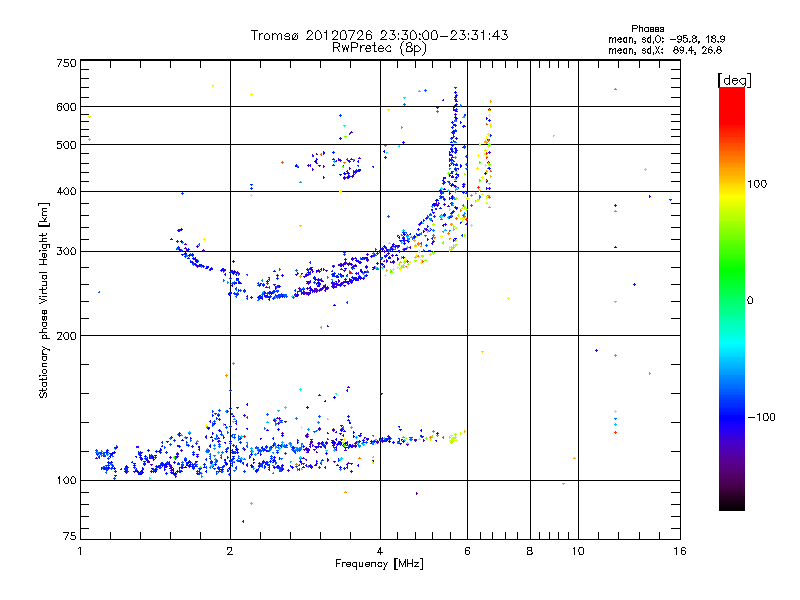The width and height of the screenshot is (800, 600).
Task: Click the '8' frequency axis tick label
Action: click(530, 551)
